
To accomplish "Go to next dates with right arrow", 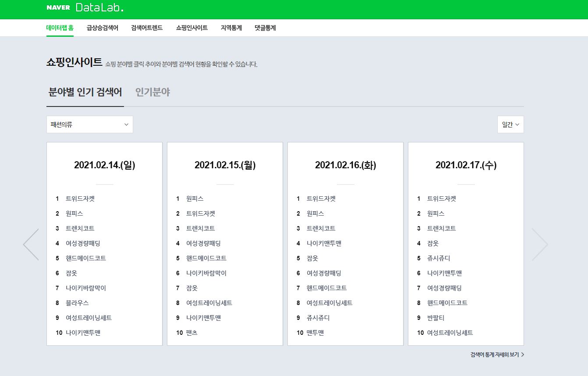I will 540,245.
